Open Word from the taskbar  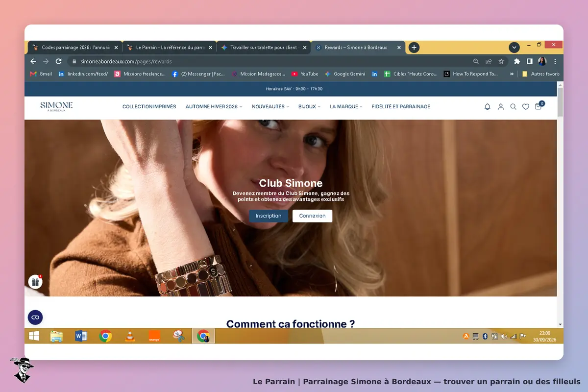(81, 336)
